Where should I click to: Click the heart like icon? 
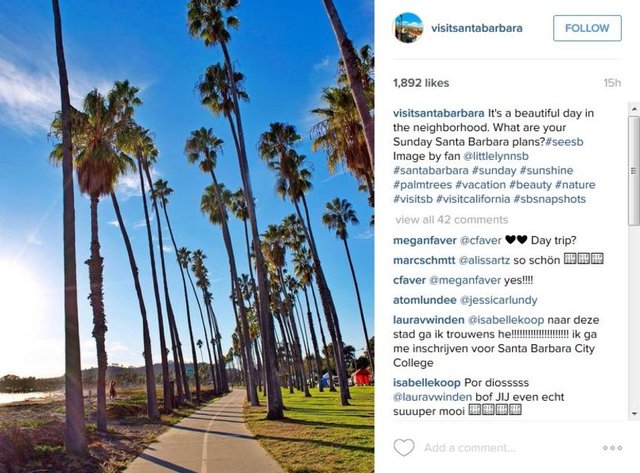coord(403,447)
